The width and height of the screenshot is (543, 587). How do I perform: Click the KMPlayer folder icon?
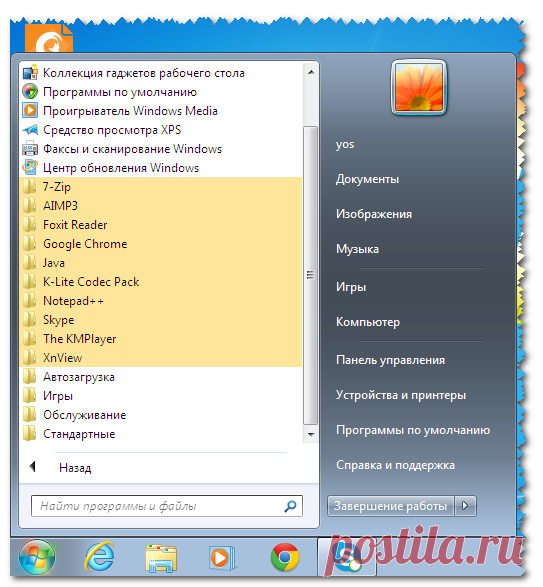(x=30, y=339)
